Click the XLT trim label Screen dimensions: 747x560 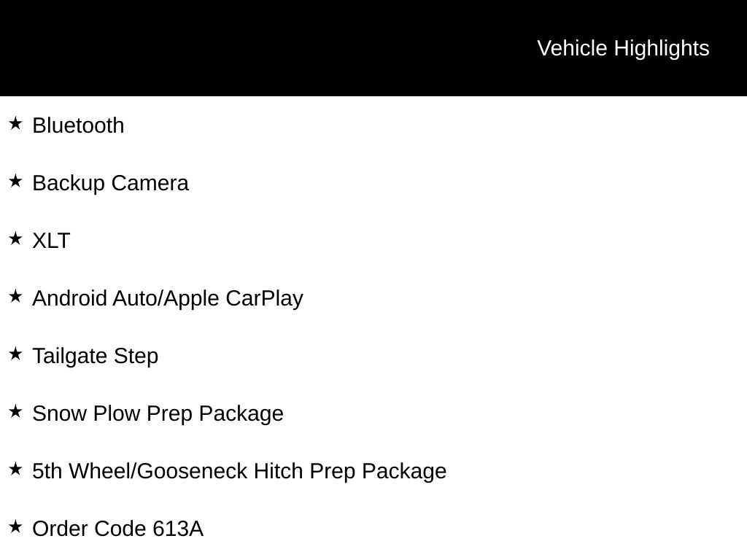point(51,241)
